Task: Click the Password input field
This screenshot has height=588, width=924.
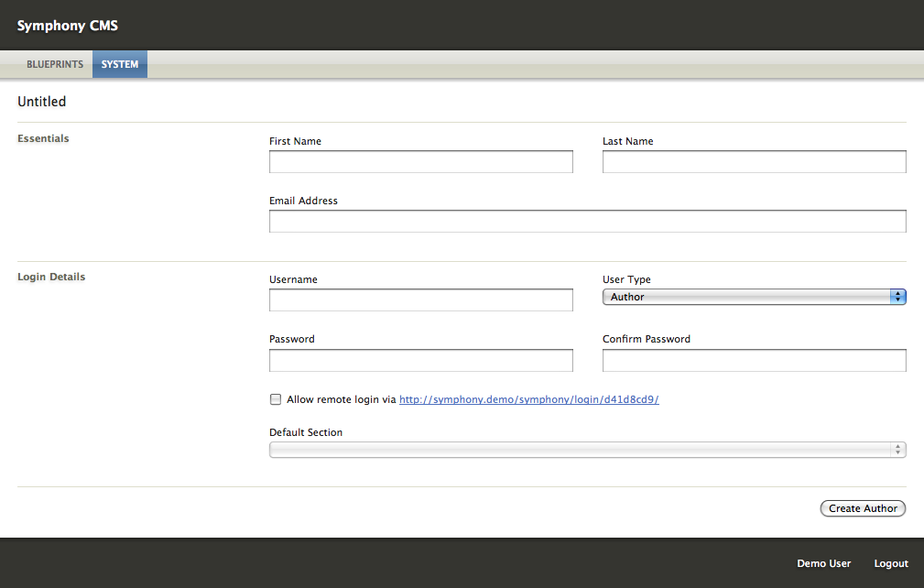Action: [x=420, y=361]
